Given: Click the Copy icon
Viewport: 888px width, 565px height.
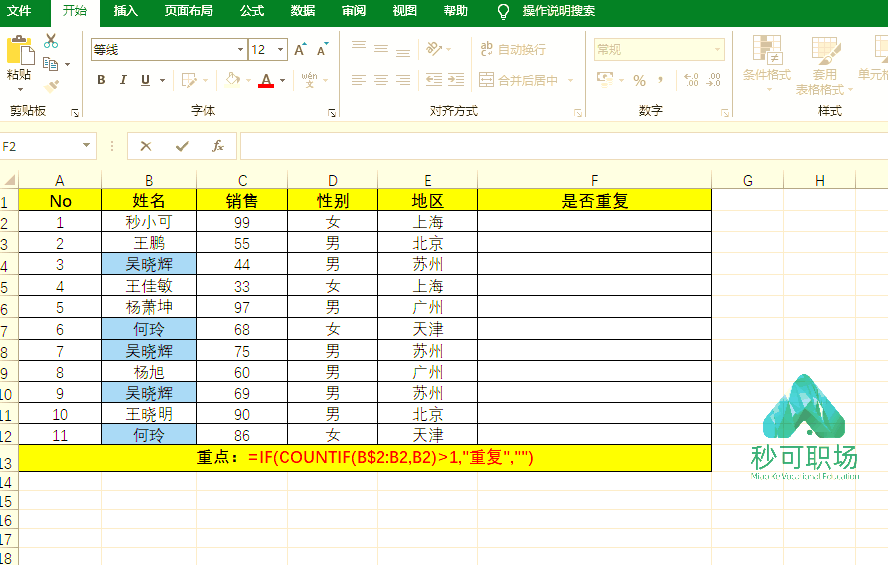Looking at the screenshot, I should [50, 64].
